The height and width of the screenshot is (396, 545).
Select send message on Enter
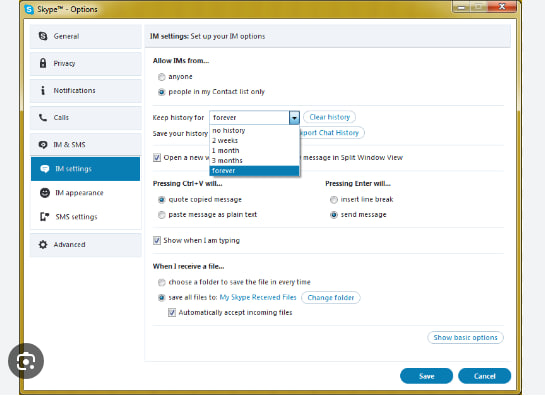click(334, 215)
